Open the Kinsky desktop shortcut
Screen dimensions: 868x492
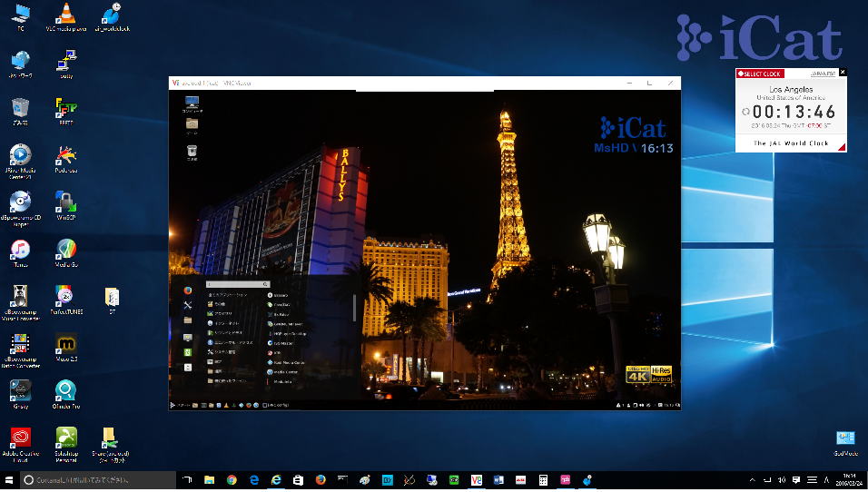[x=21, y=395]
